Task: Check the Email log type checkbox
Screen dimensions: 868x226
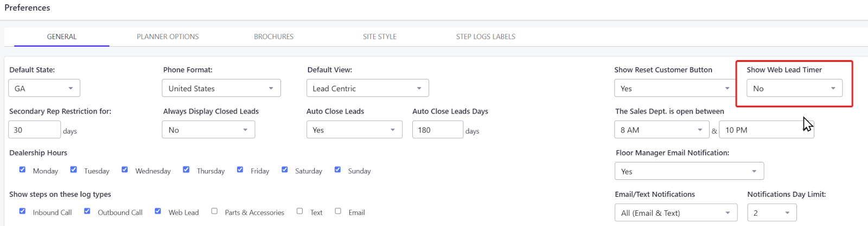Action: [338, 211]
